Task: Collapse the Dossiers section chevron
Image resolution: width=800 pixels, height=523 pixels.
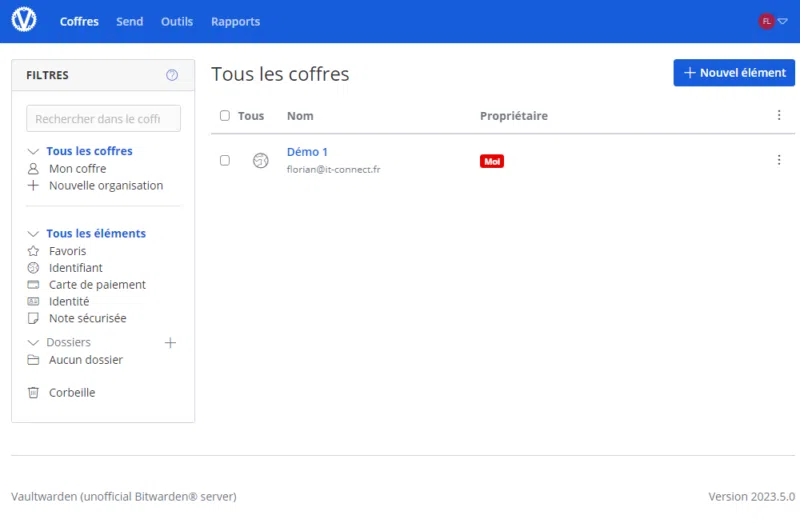Action: click(33, 342)
